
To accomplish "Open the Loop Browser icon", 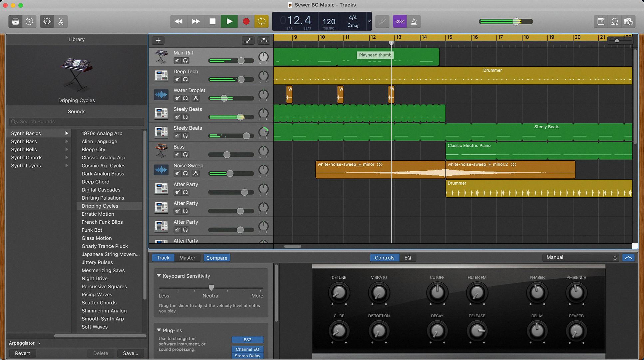I will (x=615, y=21).
